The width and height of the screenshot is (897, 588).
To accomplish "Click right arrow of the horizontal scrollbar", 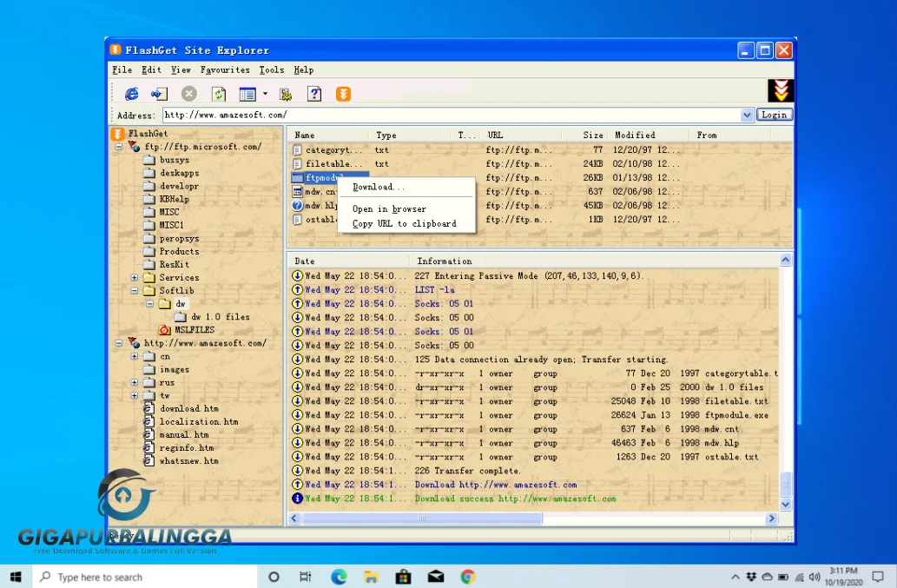I will (771, 518).
